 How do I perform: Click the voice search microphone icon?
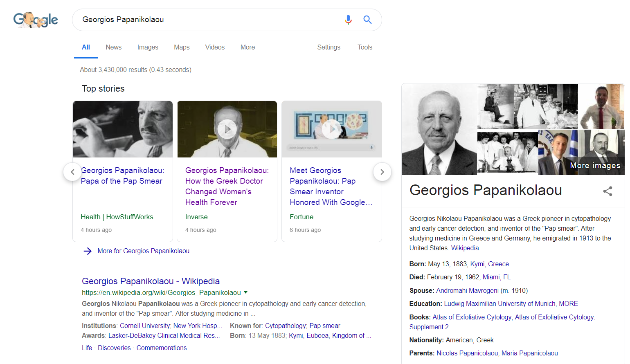tap(348, 20)
